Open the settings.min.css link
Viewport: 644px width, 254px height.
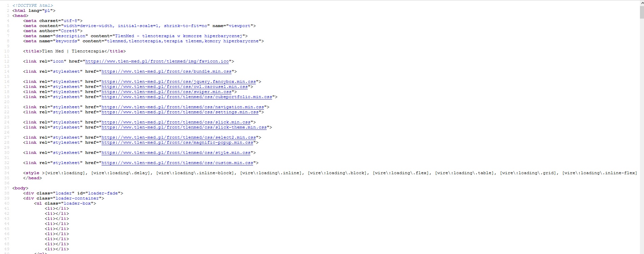[180, 112]
